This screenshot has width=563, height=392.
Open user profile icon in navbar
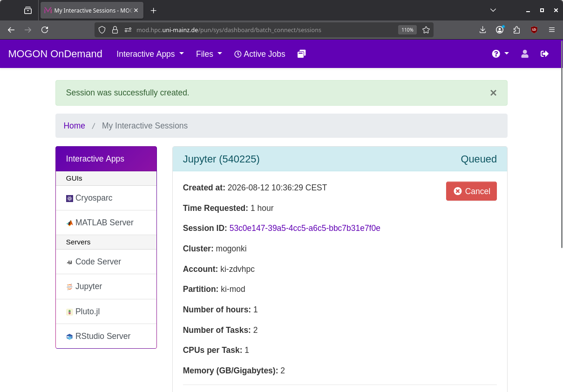point(525,54)
